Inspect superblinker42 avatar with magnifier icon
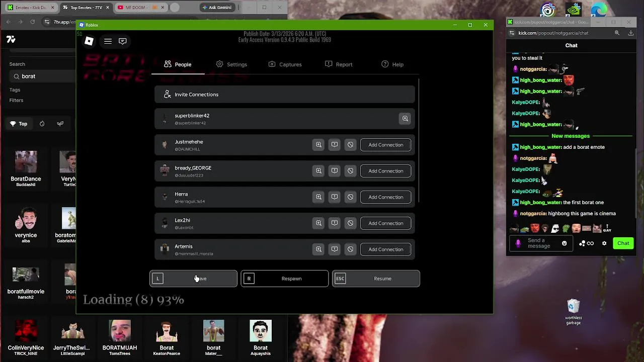This screenshot has width=644, height=362. click(405, 119)
